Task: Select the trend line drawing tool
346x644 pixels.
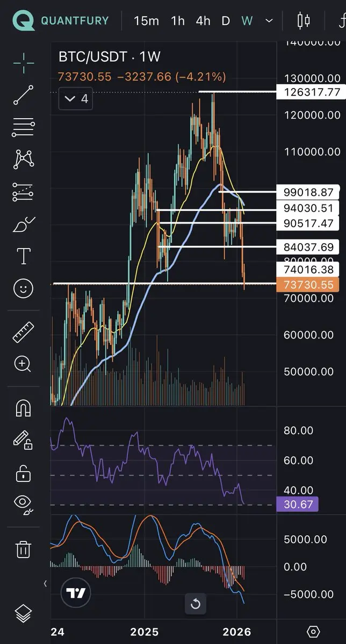Action: [24, 94]
